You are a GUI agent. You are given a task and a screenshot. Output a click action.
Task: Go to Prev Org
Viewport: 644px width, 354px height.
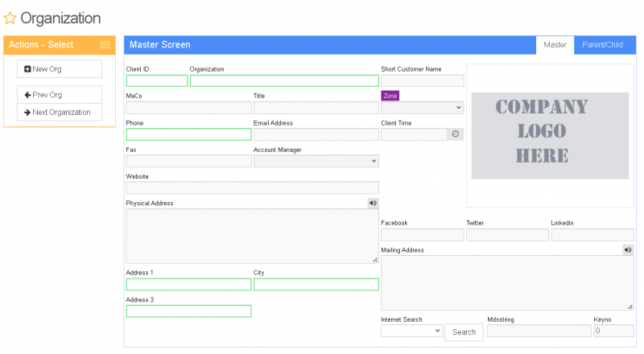pos(60,95)
